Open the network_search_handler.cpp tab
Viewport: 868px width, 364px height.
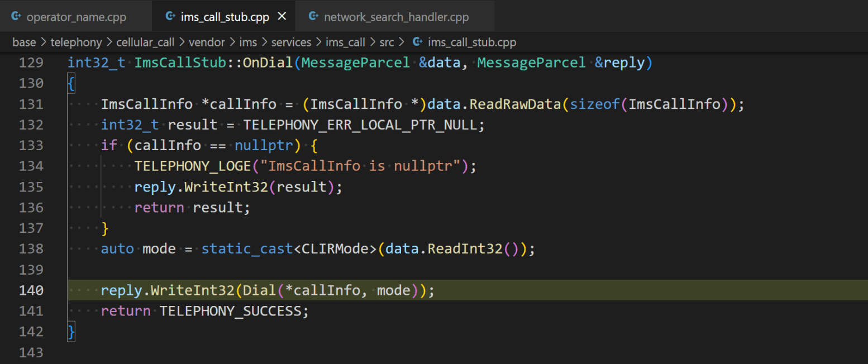(395, 17)
